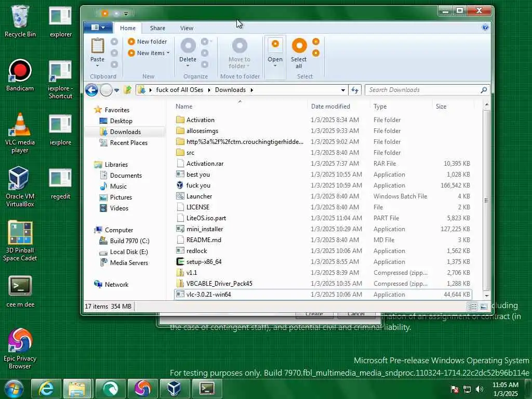Select Desktop under Favorites
Viewport: 532px width, 399px height.
pos(121,121)
